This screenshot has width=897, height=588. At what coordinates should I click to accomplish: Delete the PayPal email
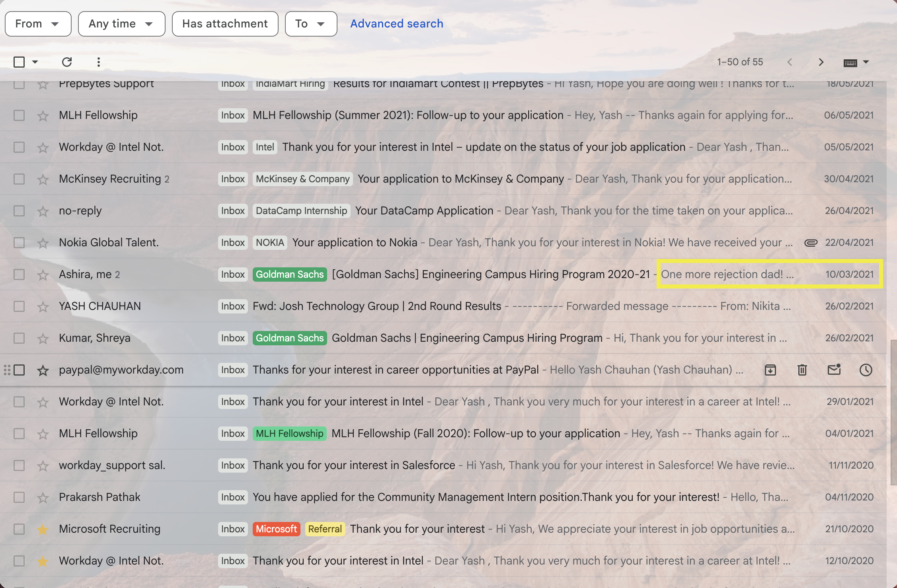click(802, 370)
